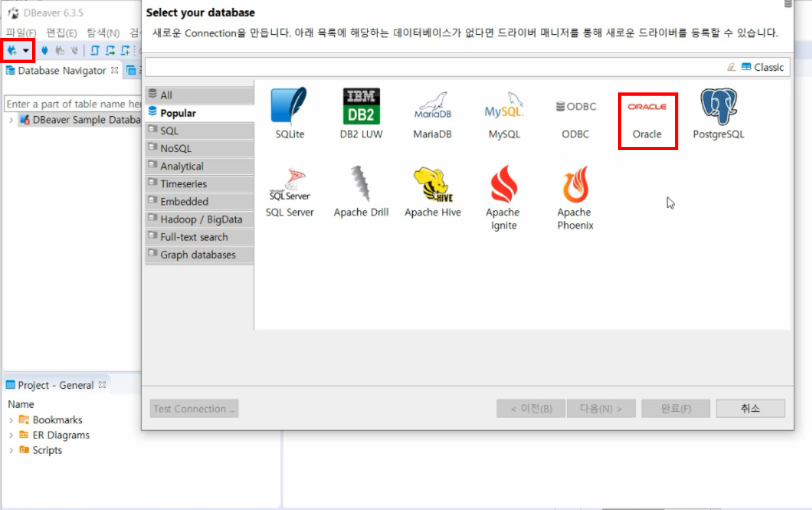Click the database search filter field
812x510 pixels.
(x=433, y=67)
